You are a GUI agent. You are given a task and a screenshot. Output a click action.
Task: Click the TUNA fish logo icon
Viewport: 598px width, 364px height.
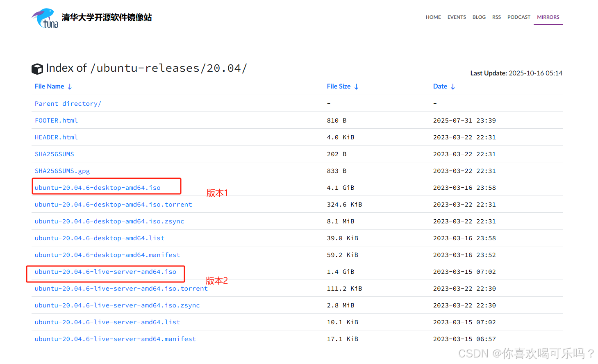tap(44, 18)
